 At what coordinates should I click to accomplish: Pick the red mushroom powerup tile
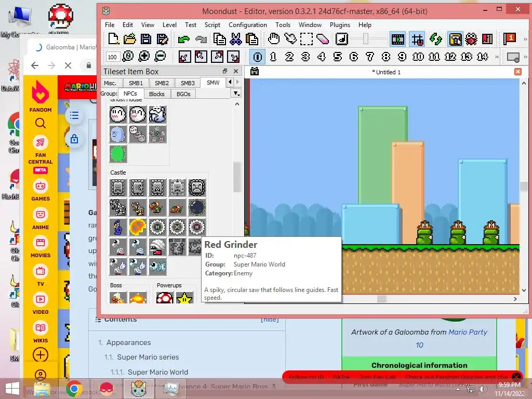[x=165, y=298]
